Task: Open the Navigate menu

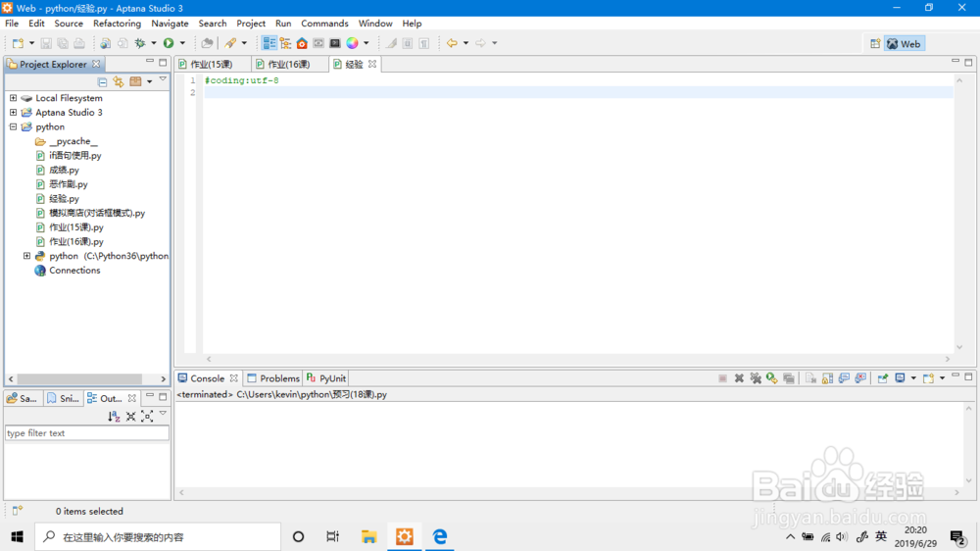Action: pos(170,24)
